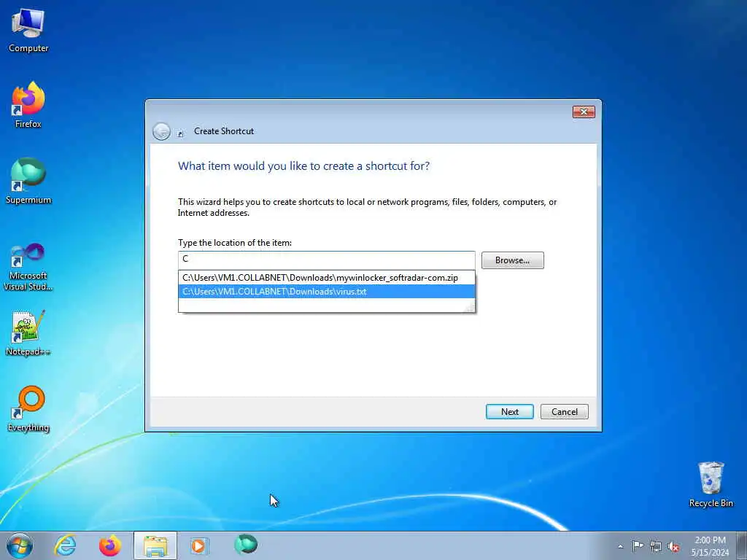Image resolution: width=747 pixels, height=560 pixels.
Task: Launch Internet Explorer from the taskbar
Action: (x=65, y=545)
